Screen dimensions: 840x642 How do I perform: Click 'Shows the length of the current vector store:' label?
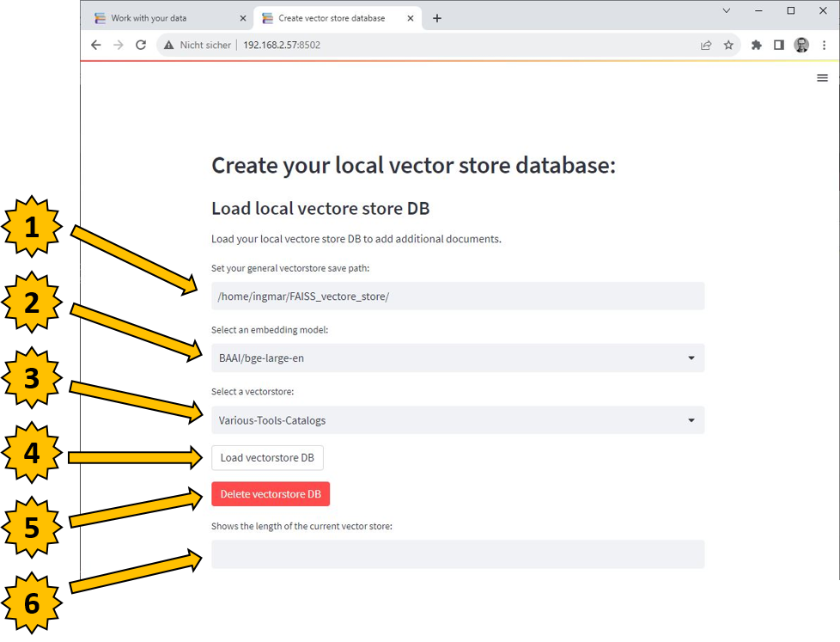tap(301, 526)
